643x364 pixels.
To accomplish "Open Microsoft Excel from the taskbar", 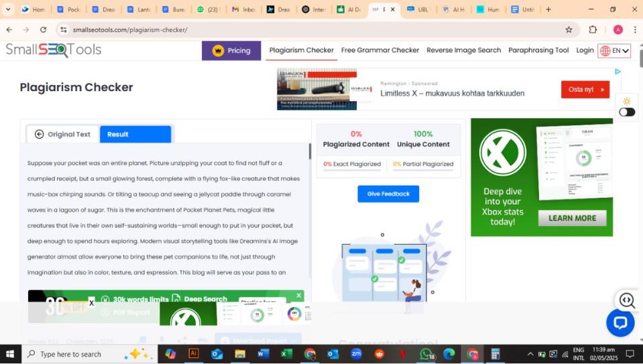I will [x=287, y=354].
